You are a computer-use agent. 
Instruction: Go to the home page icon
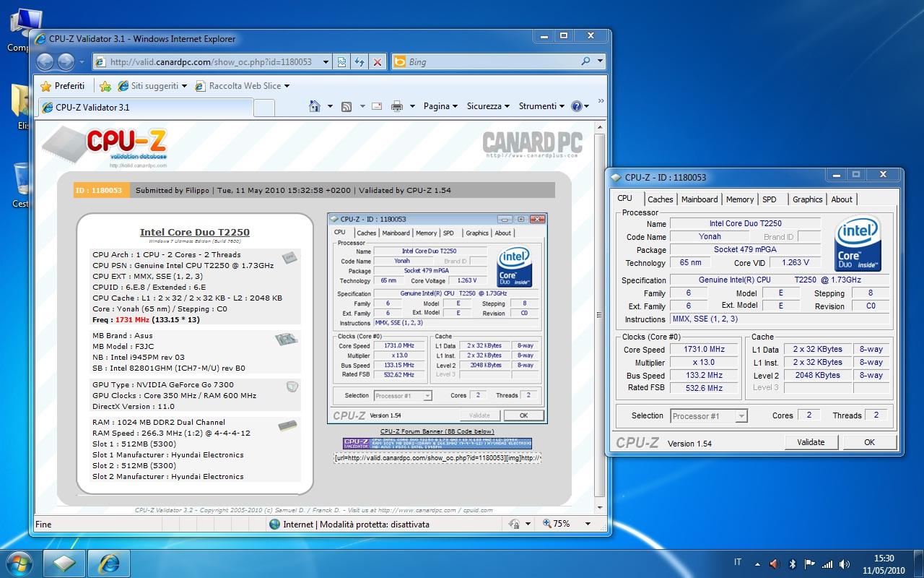[x=314, y=106]
